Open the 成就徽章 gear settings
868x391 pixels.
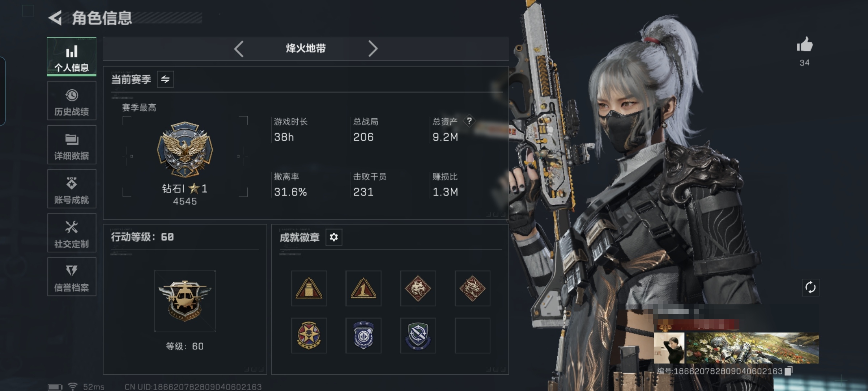pos(333,237)
